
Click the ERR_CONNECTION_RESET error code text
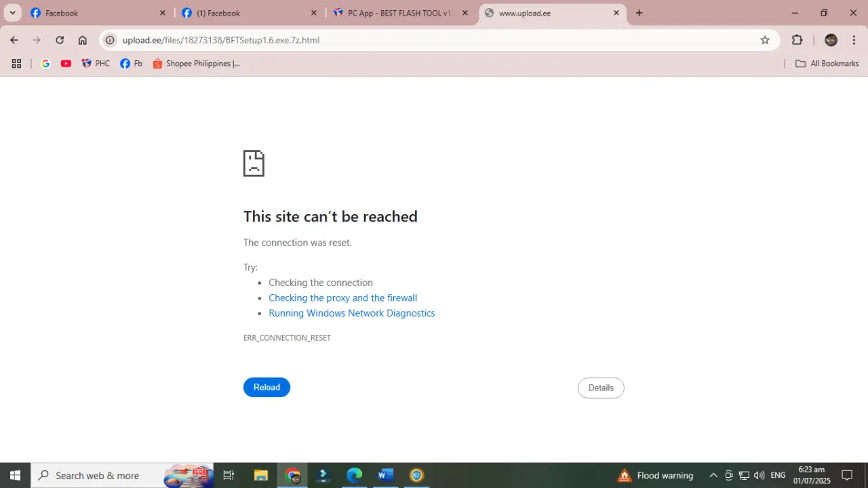[287, 338]
